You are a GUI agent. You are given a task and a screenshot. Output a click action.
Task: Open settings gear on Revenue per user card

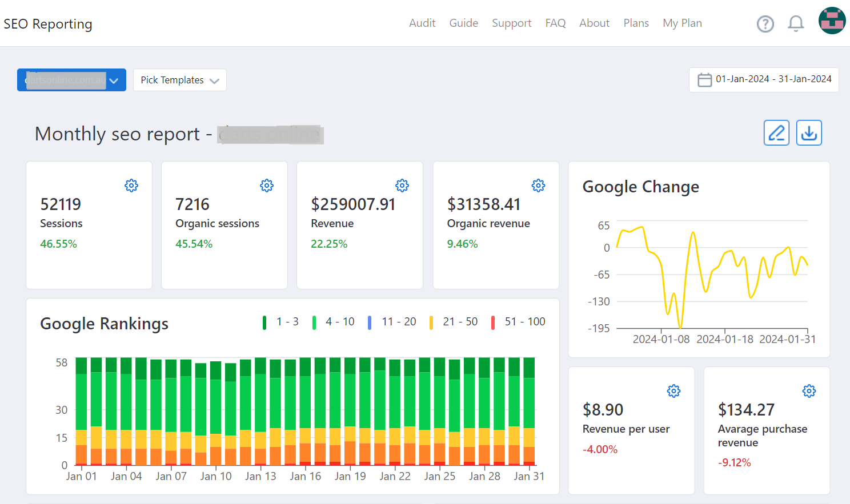click(674, 391)
